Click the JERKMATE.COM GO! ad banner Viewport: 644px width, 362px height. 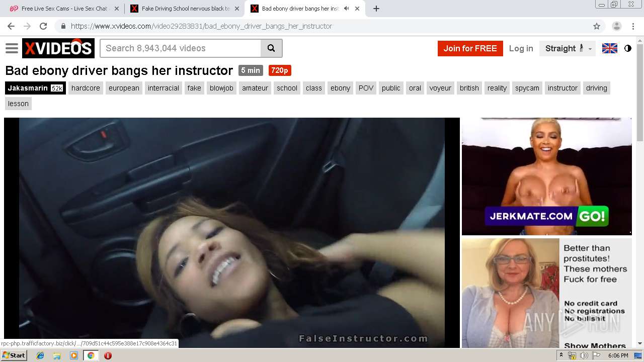(x=546, y=176)
